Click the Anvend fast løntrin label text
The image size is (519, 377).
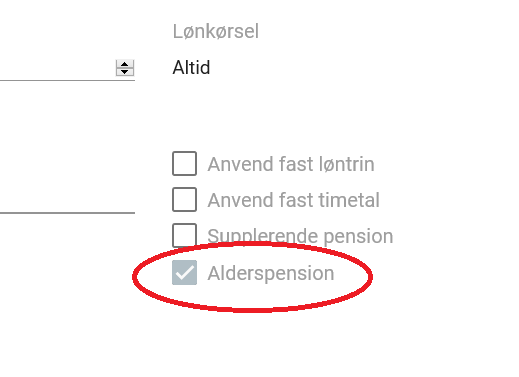(x=291, y=164)
